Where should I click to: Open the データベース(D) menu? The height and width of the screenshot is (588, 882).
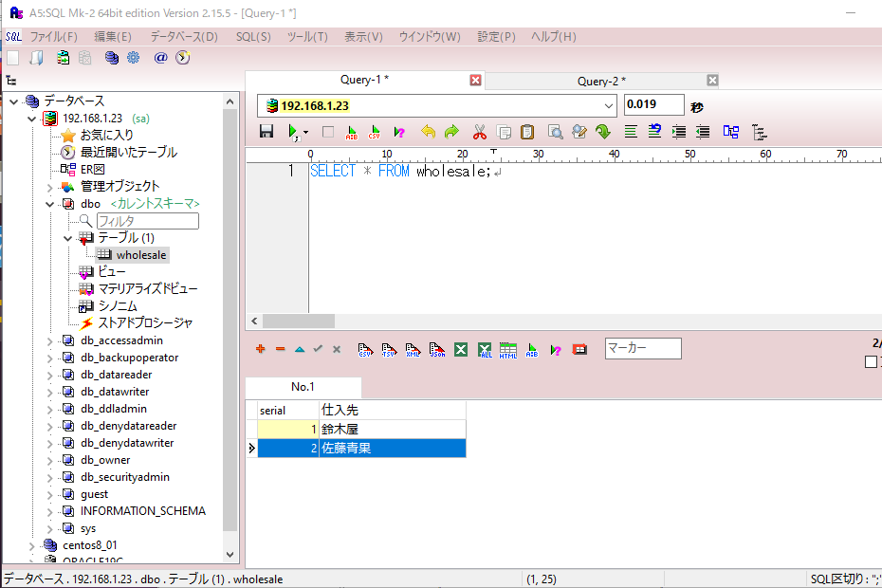pyautogui.click(x=183, y=37)
